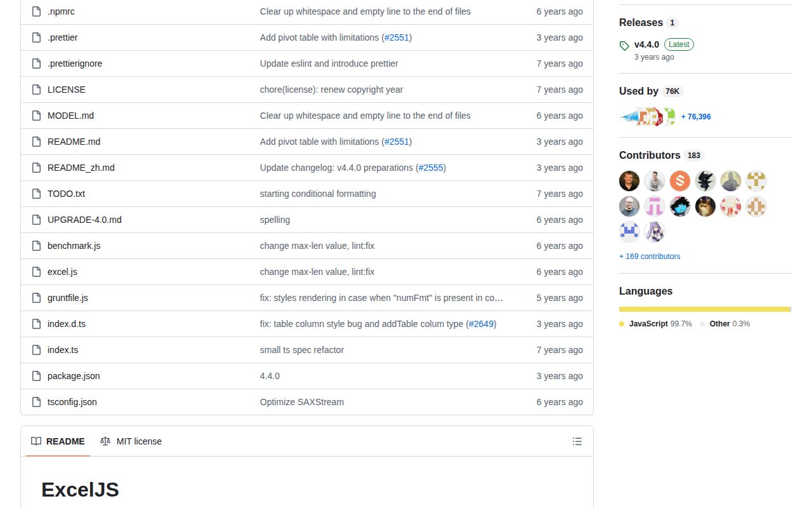Open commit 'chore(license): renew copyright year'
This screenshot has height=508, width=812.
(x=331, y=90)
